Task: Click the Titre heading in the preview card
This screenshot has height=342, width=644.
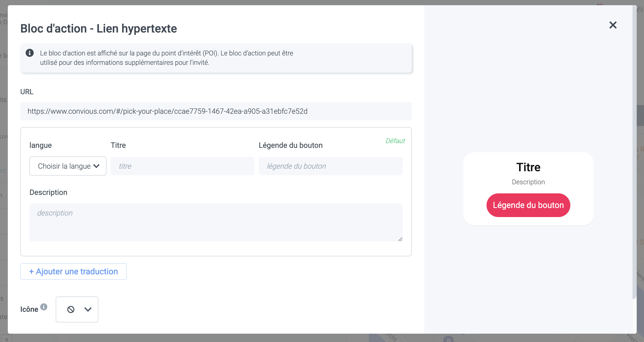Action: click(x=528, y=167)
